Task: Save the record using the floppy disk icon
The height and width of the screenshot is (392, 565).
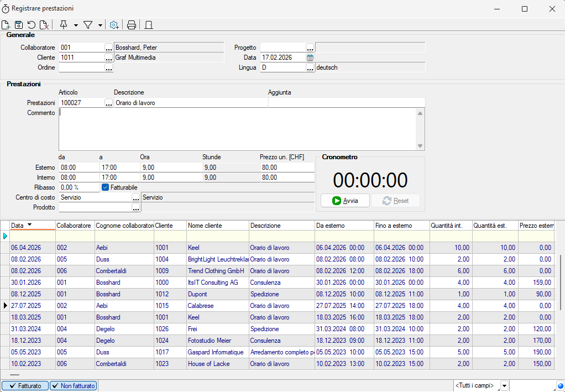Action: 19,25
